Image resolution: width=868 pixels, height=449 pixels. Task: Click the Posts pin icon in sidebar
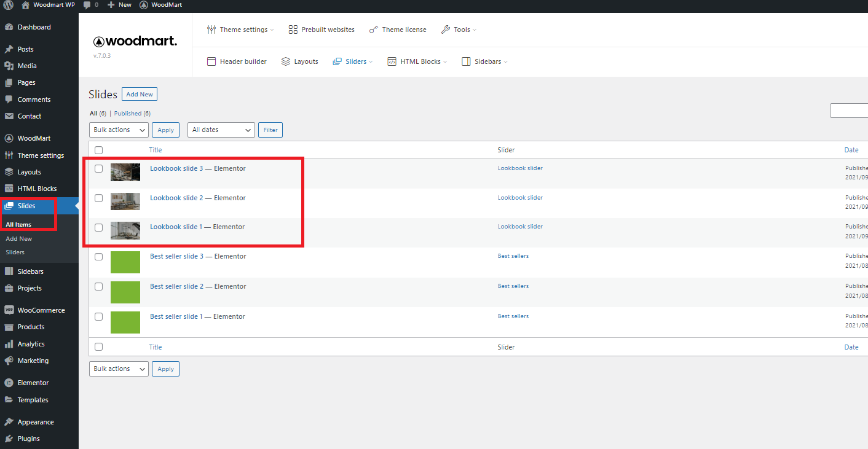[9, 49]
